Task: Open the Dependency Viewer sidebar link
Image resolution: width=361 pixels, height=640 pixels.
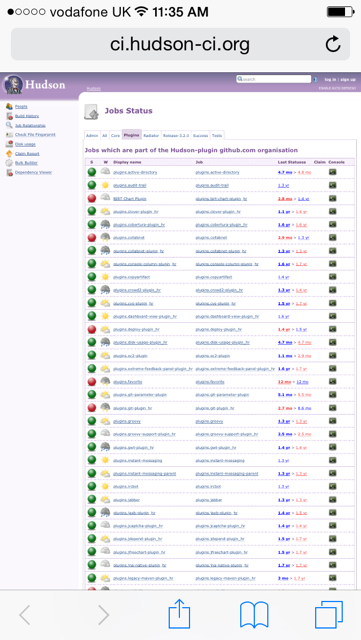Action: pos(33,172)
